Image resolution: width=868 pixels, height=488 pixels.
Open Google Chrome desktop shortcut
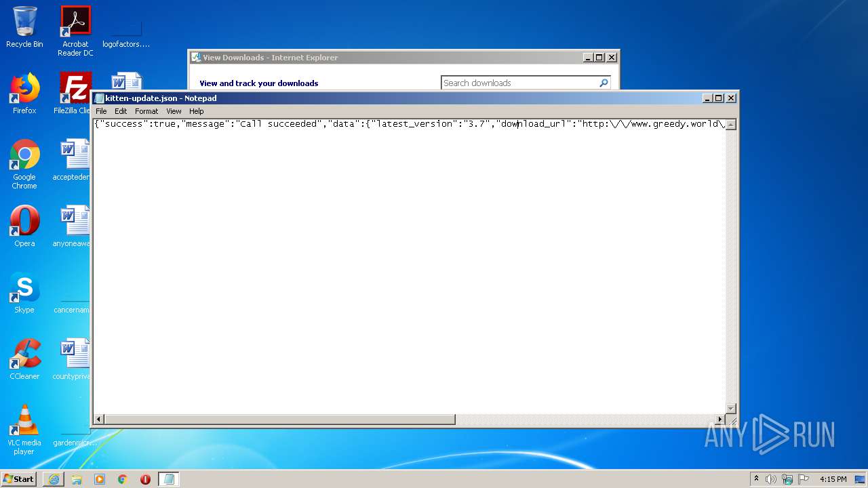[24, 164]
